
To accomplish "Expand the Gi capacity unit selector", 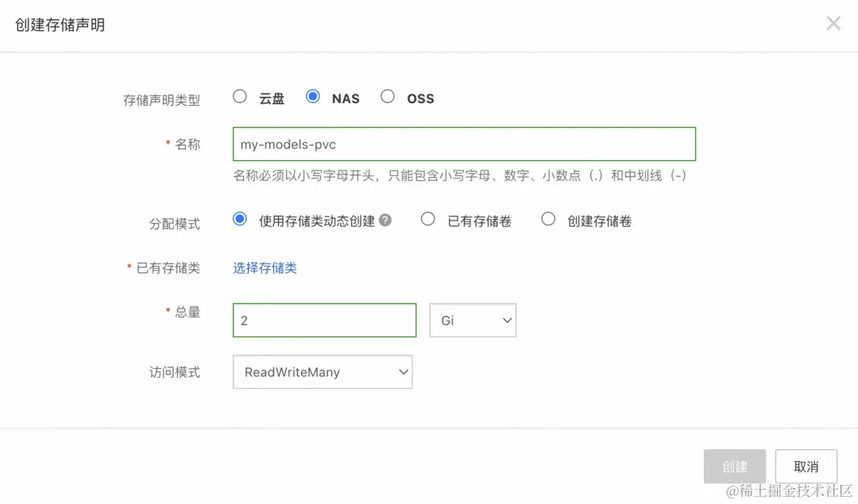I will (473, 320).
